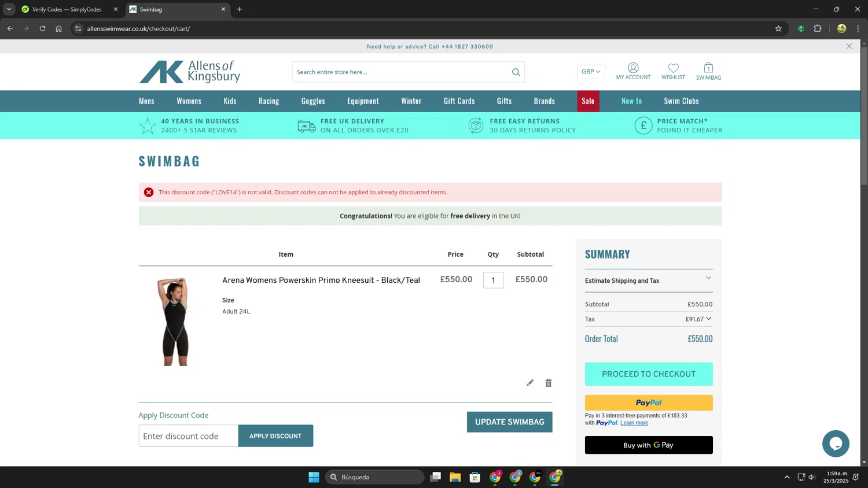The width and height of the screenshot is (868, 488).
Task: Bookmark this page with star icon
Action: (x=778, y=28)
